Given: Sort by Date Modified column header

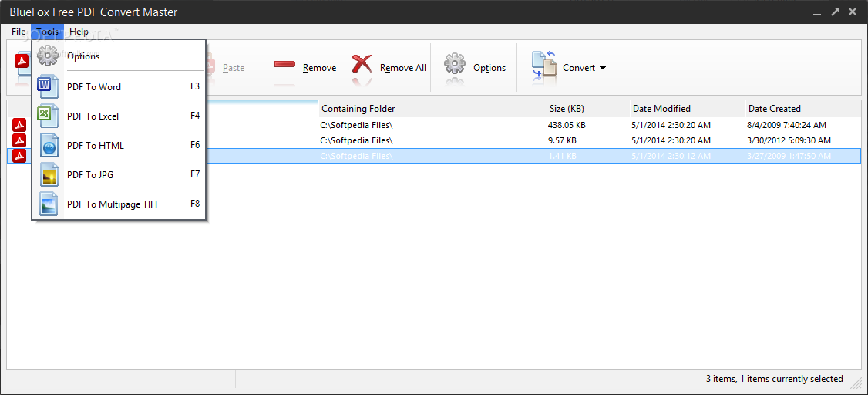Looking at the screenshot, I should [x=687, y=109].
